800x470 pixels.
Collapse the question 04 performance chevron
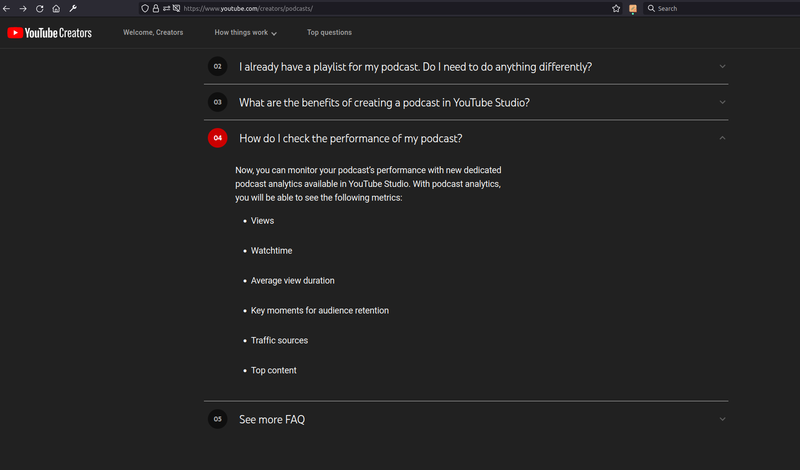pyautogui.click(x=722, y=138)
